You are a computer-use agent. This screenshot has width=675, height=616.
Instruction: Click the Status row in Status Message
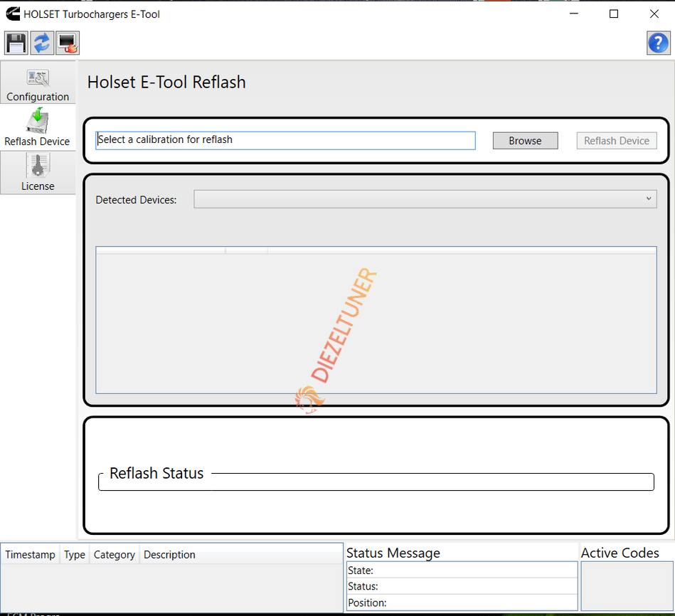click(x=462, y=586)
